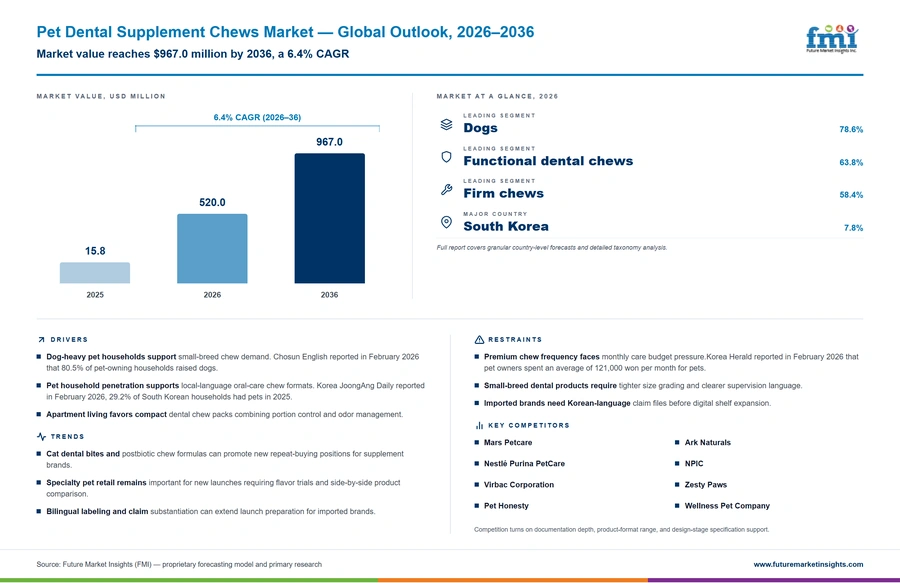The width and height of the screenshot is (900, 583).
Task: Click the Mars Petcare competitor entry
Action: [508, 442]
